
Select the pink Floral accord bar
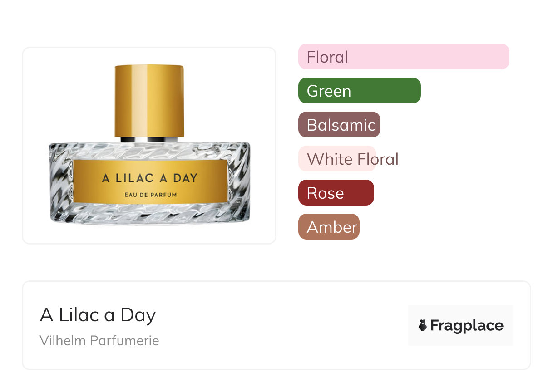tap(403, 57)
